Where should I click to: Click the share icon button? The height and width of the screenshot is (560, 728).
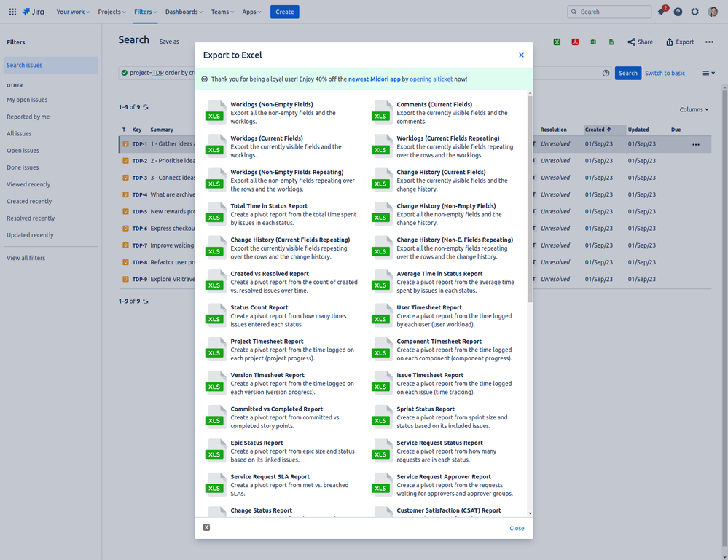[x=640, y=42]
